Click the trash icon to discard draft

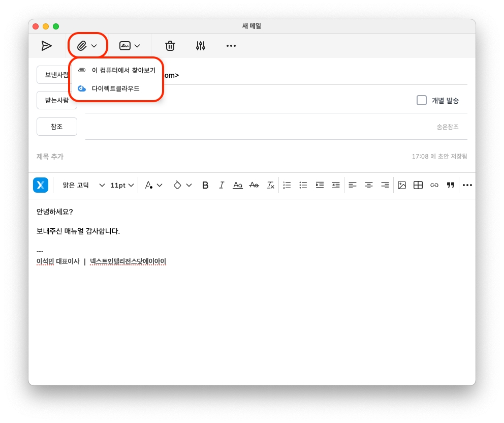tap(170, 46)
